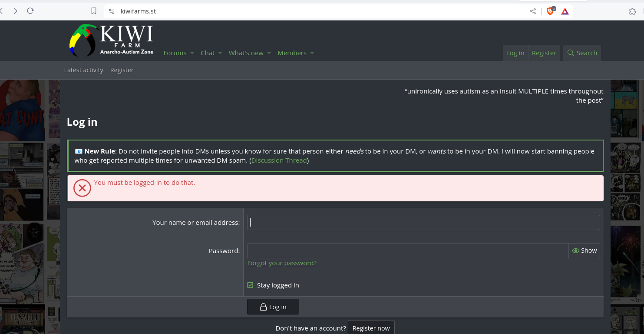Click "Don't have an account?" text

click(x=310, y=328)
